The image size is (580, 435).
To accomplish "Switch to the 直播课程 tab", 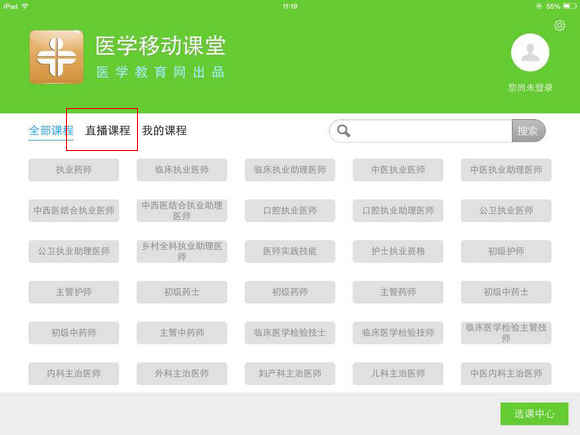I will pyautogui.click(x=108, y=131).
